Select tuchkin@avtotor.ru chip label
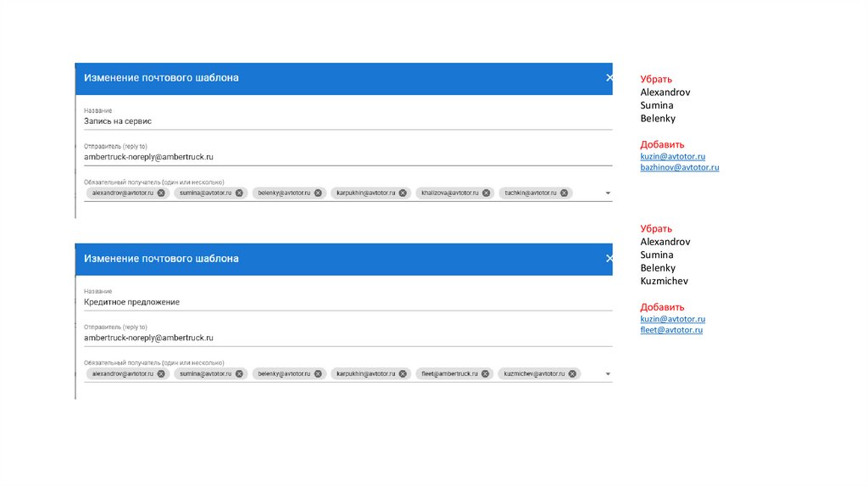The height and width of the screenshot is (487, 868). click(x=531, y=193)
